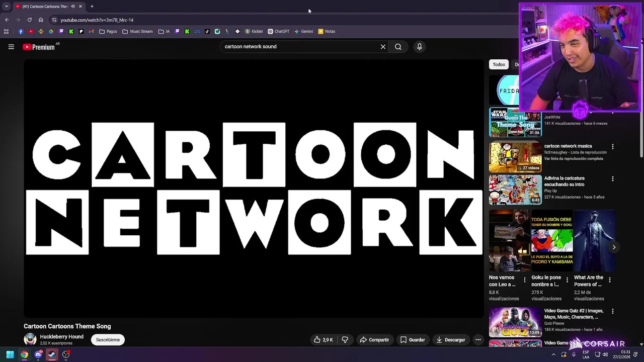
Task: Open options for 'What Are the Powers' short
Action: click(610, 280)
